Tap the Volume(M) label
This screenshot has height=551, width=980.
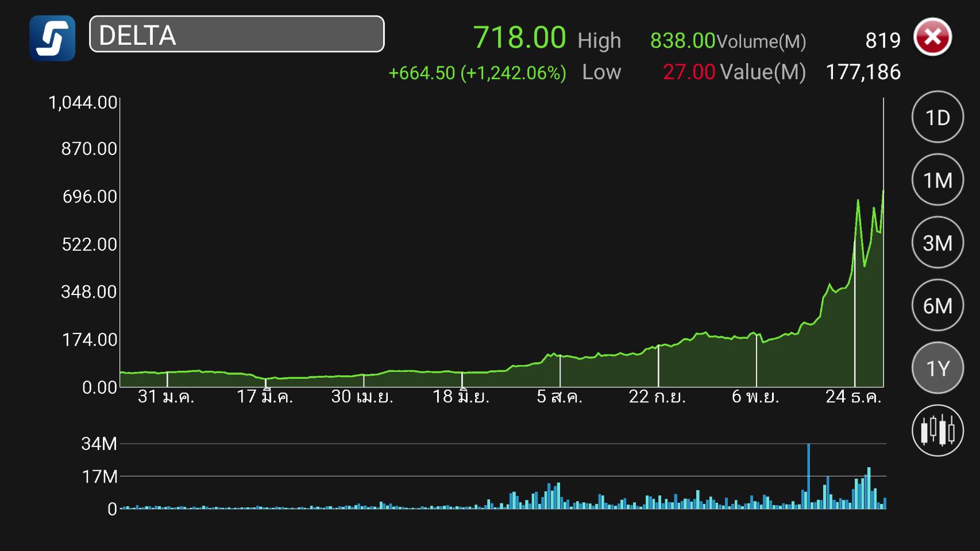click(761, 41)
